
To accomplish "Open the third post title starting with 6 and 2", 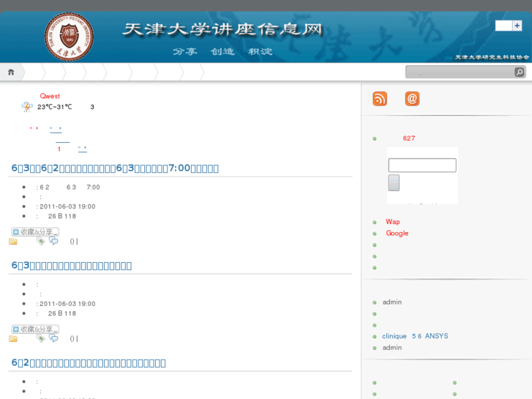I will coord(89,362).
